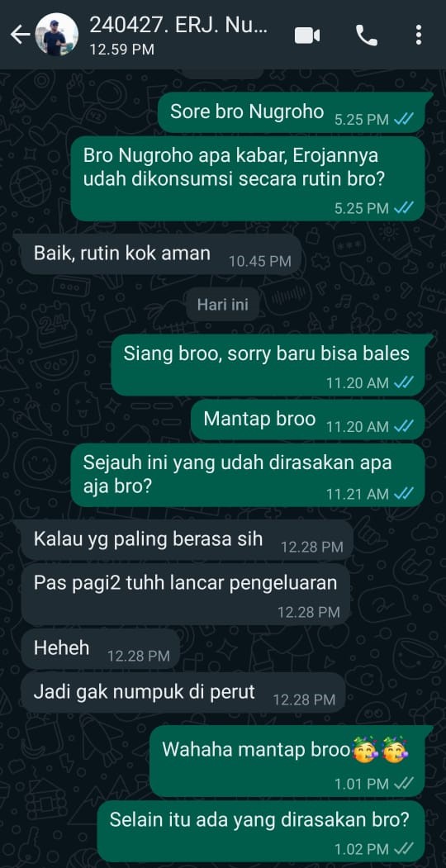446x868 pixels.
Task: Tap 'Jadi gak numpuk di perut' message
Action: coord(181,693)
